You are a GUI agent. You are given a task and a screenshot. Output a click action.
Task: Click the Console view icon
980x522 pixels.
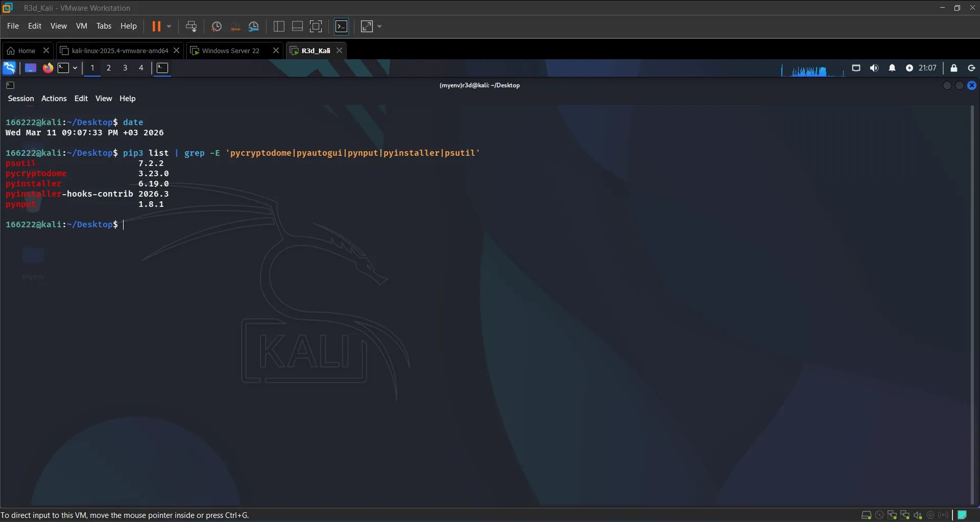pyautogui.click(x=342, y=26)
